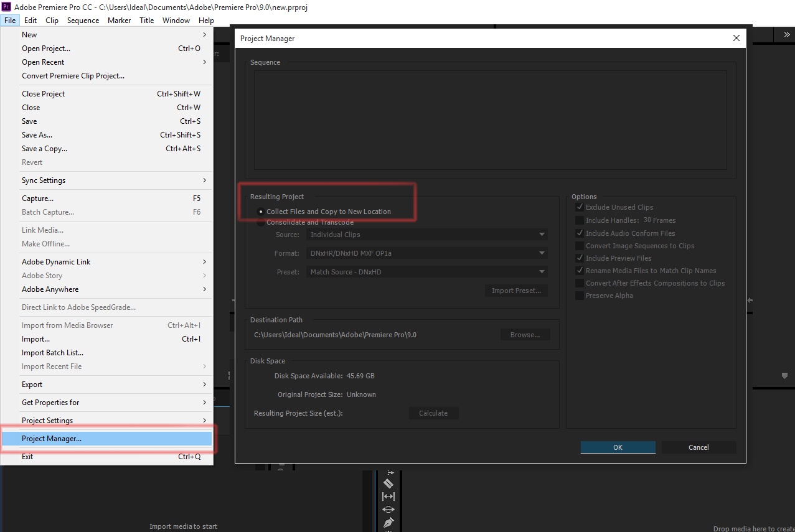Click the Browse button for destination
795x532 pixels.
point(525,335)
